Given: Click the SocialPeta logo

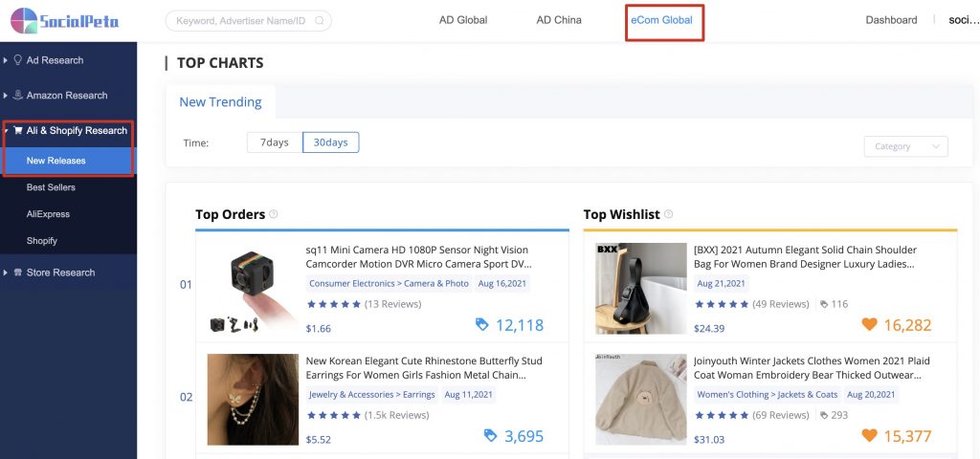Looking at the screenshot, I should click(65, 21).
